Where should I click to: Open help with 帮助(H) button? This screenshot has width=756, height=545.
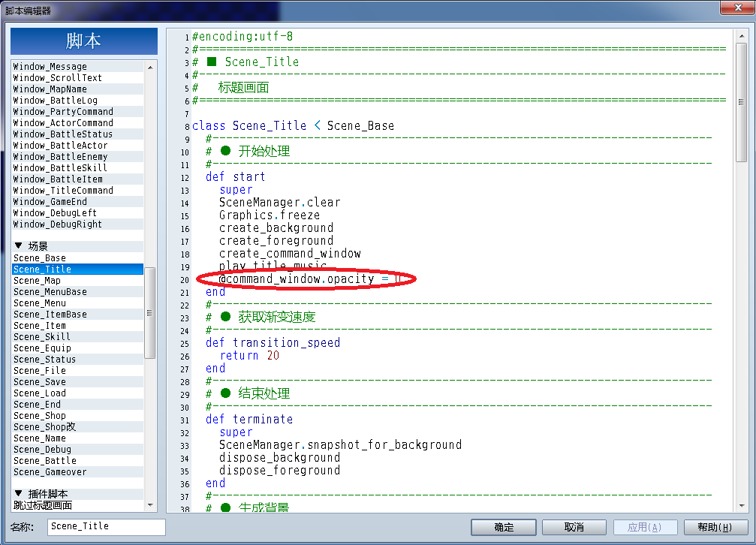(715, 527)
